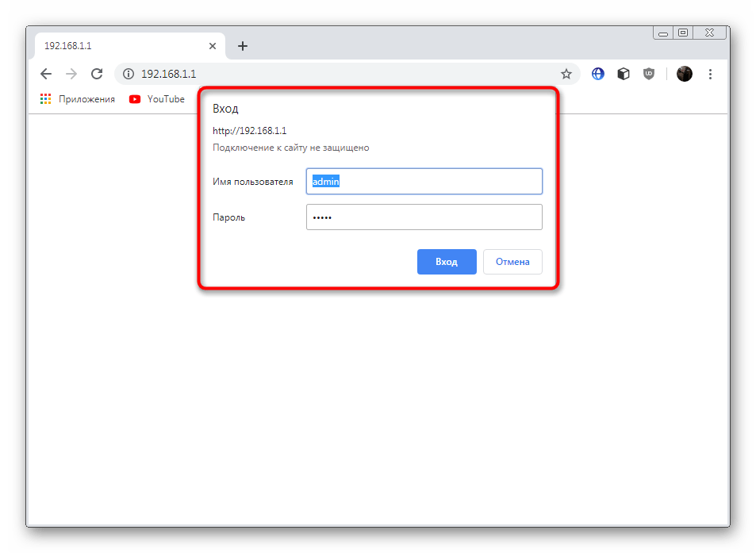Screen dimensions: 756x553
Task: Reload the 192.168.1.1 page
Action: [97, 74]
